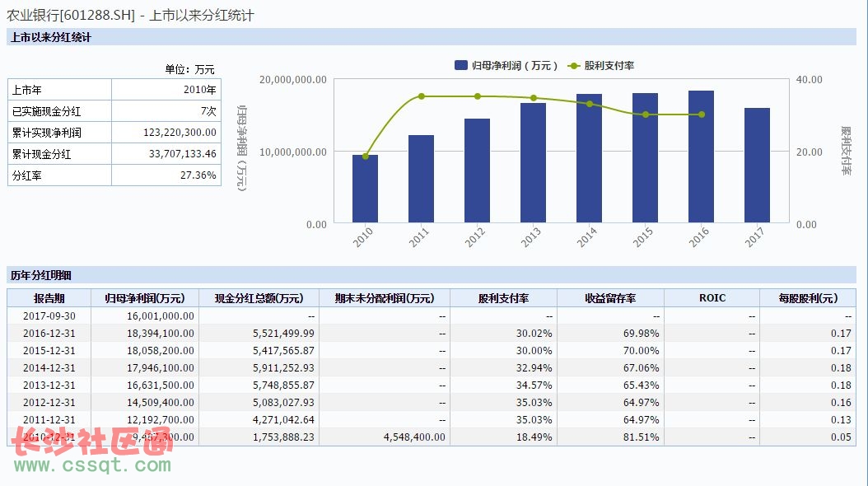Click retention rate 69.98%

[x=641, y=334]
